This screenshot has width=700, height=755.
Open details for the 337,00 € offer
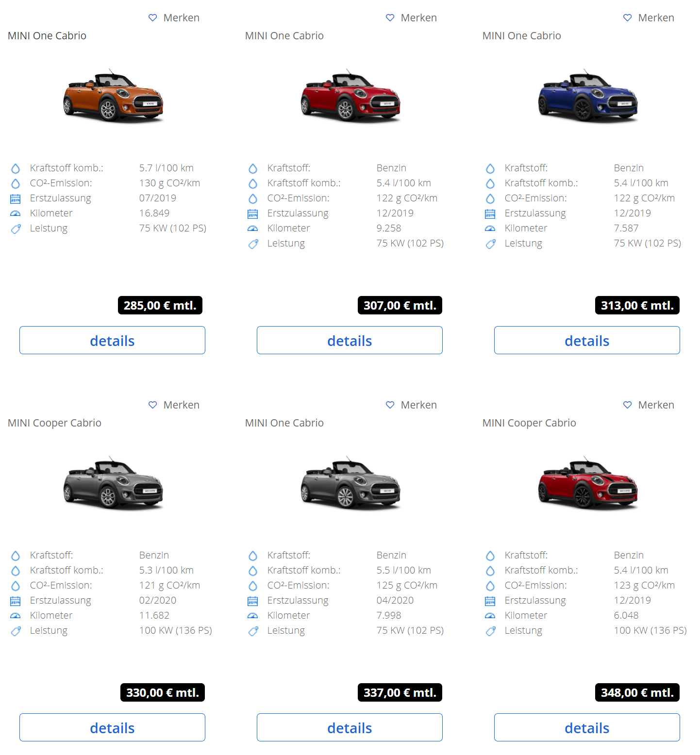[x=350, y=727]
